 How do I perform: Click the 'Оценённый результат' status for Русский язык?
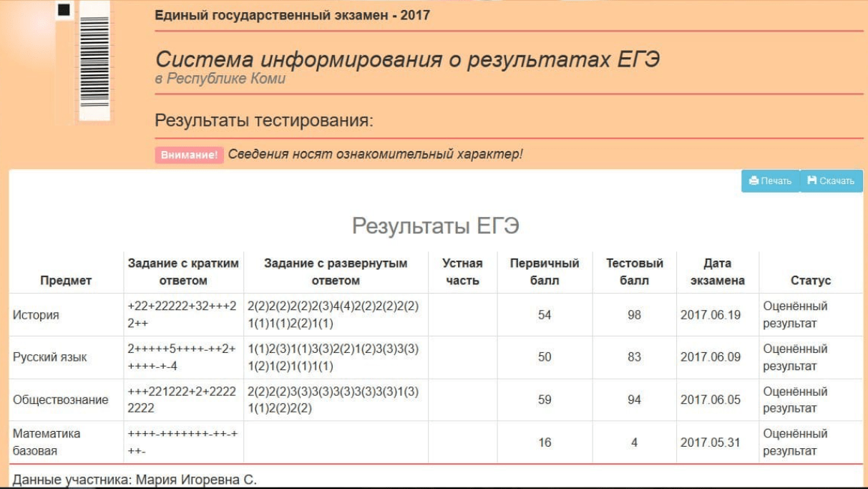tap(795, 357)
